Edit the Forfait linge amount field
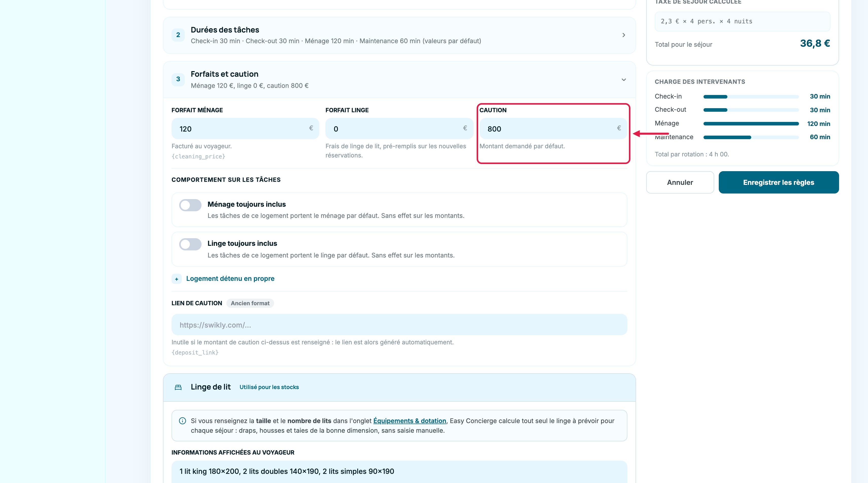 tap(399, 128)
